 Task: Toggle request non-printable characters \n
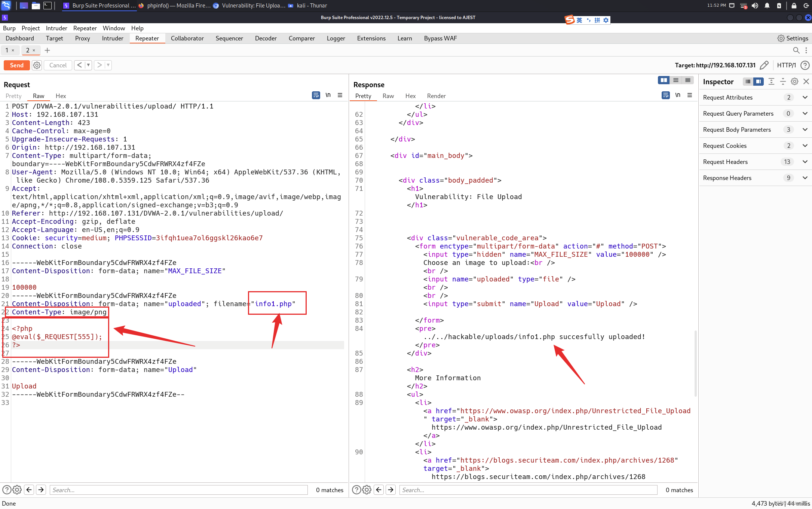click(328, 95)
